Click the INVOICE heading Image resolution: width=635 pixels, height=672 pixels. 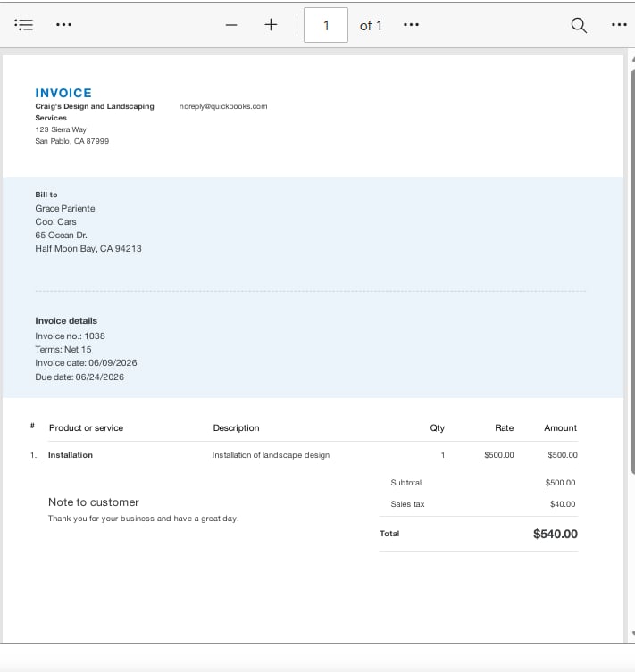[63, 93]
